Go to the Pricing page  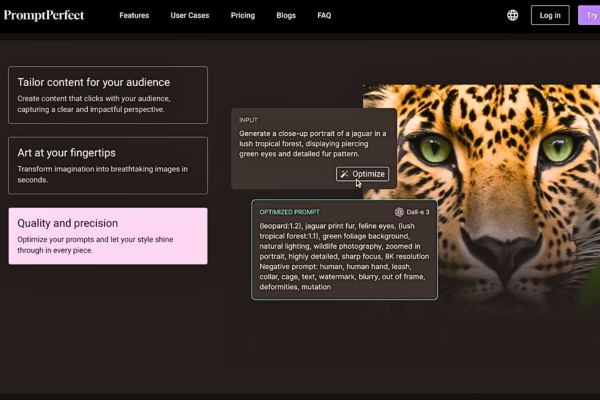click(x=243, y=16)
